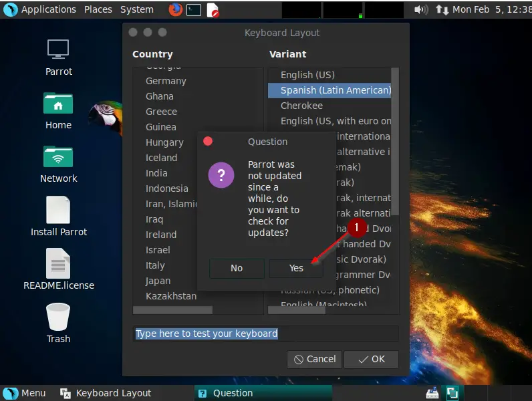This screenshot has width=532, height=401.
Task: Select India in Country list
Action: [156, 173]
